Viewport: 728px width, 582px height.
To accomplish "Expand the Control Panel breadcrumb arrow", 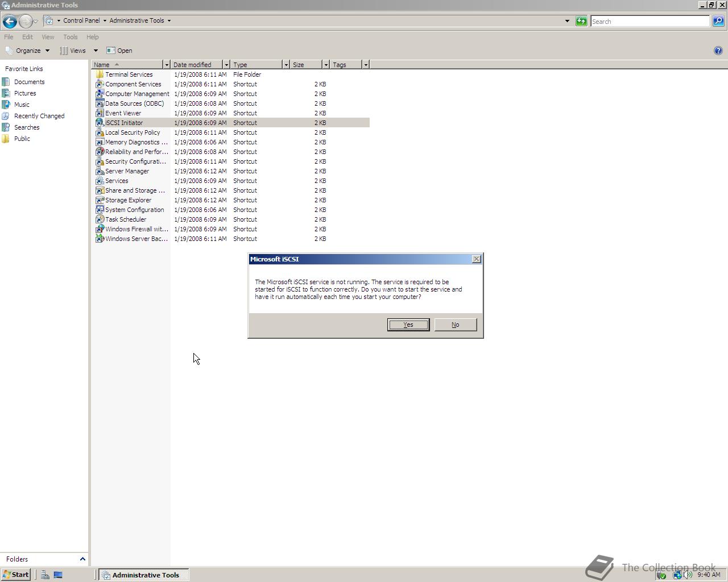I will coord(105,21).
